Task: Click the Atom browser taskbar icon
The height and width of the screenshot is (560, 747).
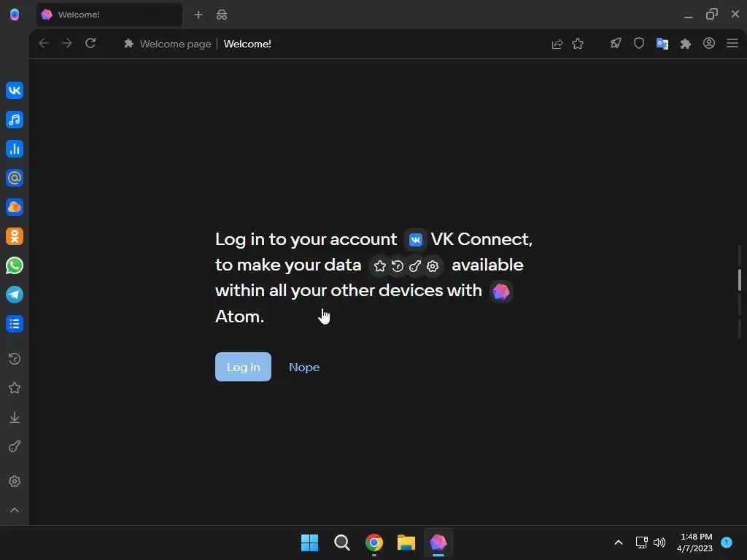Action: point(438,542)
